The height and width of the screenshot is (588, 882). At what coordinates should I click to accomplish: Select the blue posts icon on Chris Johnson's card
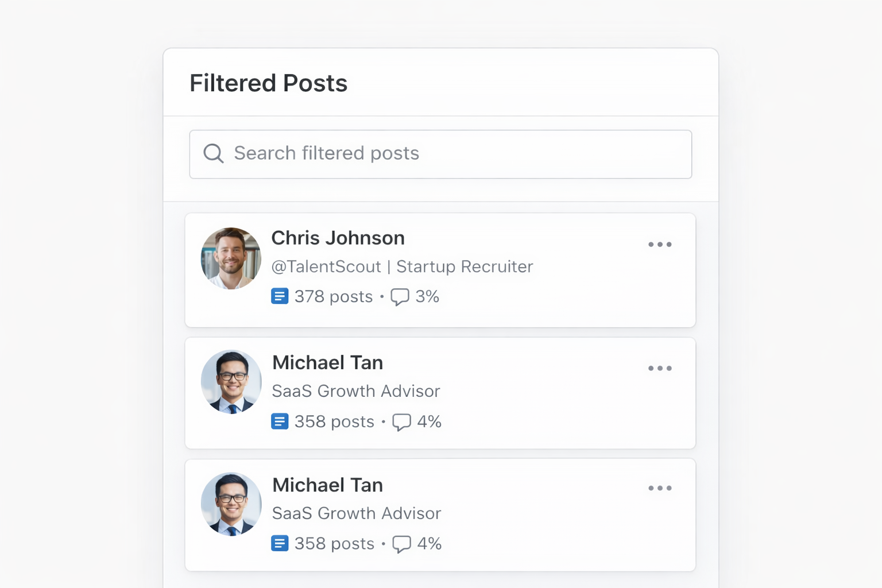(280, 296)
